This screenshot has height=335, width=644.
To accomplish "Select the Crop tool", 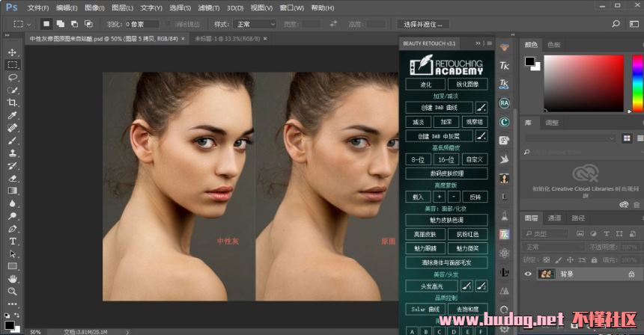I will click(x=13, y=102).
